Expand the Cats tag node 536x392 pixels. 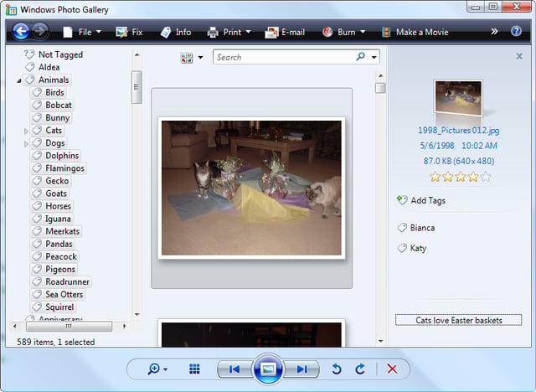pos(26,131)
